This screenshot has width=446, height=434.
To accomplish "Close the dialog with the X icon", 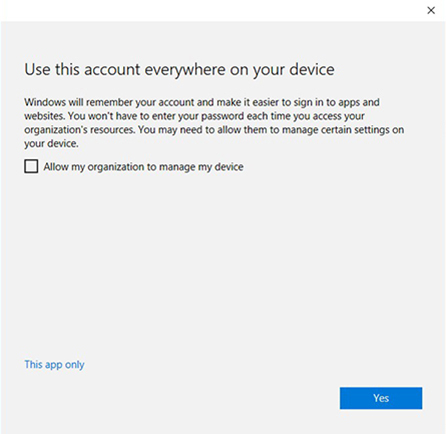I will tap(431, 11).
